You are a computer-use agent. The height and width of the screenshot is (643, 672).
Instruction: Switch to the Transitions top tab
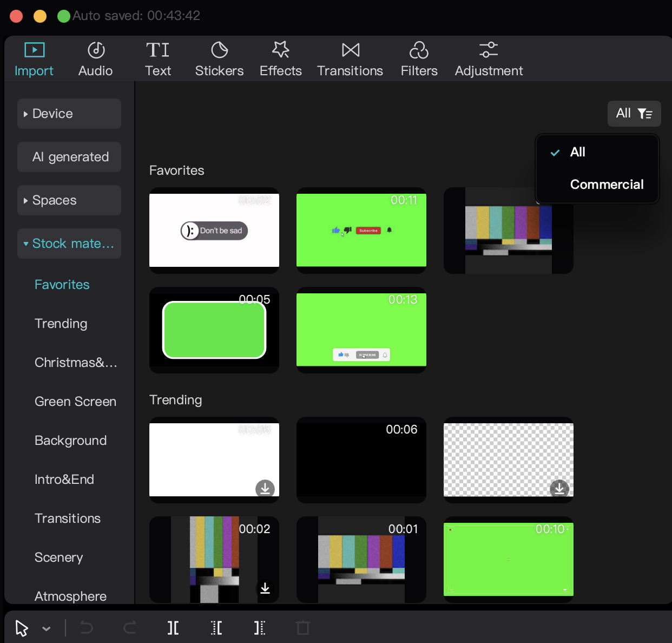(350, 60)
